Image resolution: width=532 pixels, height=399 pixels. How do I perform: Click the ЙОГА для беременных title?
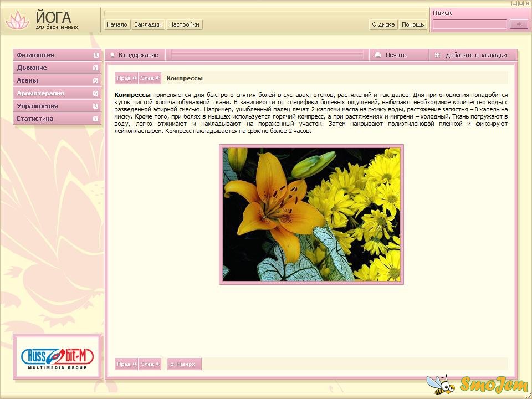tap(57, 21)
